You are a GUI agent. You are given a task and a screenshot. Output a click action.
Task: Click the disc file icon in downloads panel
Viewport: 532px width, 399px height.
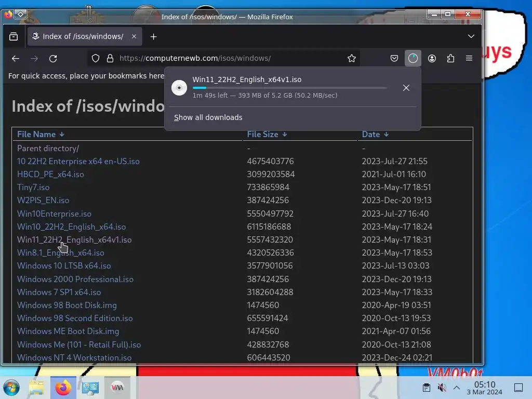click(x=179, y=88)
